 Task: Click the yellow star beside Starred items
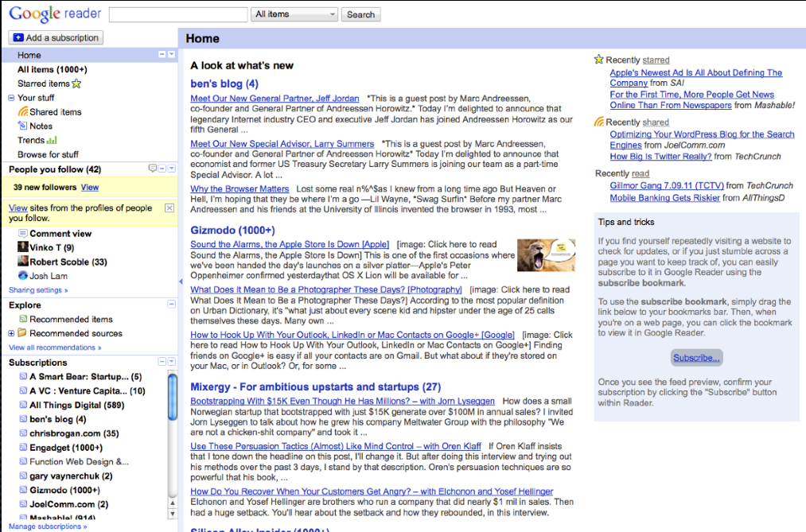76,83
